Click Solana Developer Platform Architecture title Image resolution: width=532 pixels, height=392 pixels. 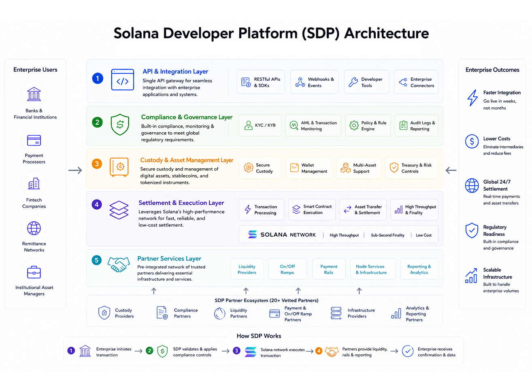271,33
